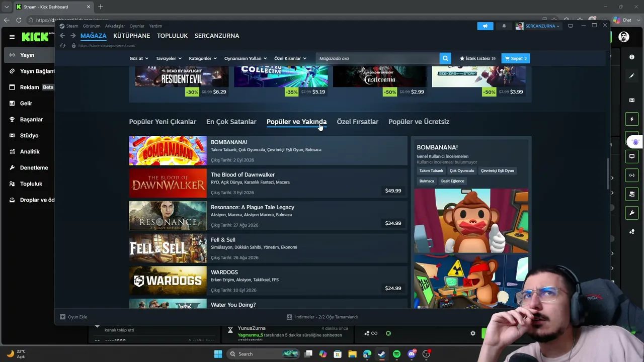
Task: Click the Kick logo in dashboard
Action: coord(35,37)
